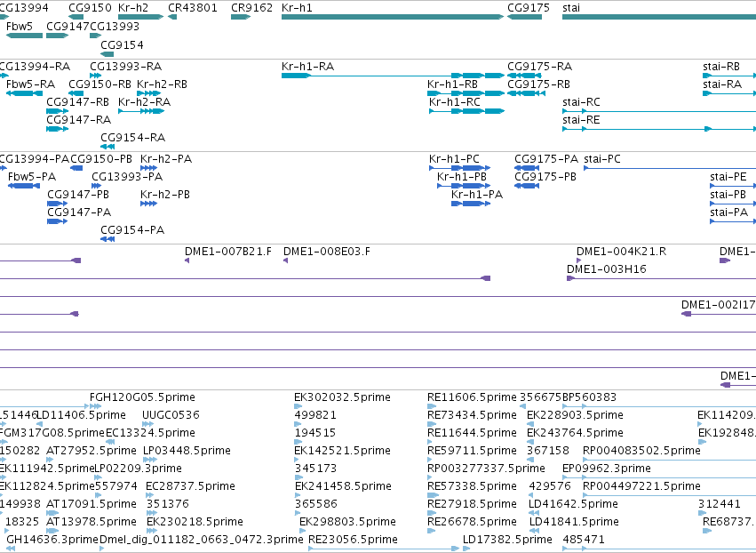This screenshot has height=553, width=756.
Task: Click the CG9150-PB protein label
Action: point(101,159)
